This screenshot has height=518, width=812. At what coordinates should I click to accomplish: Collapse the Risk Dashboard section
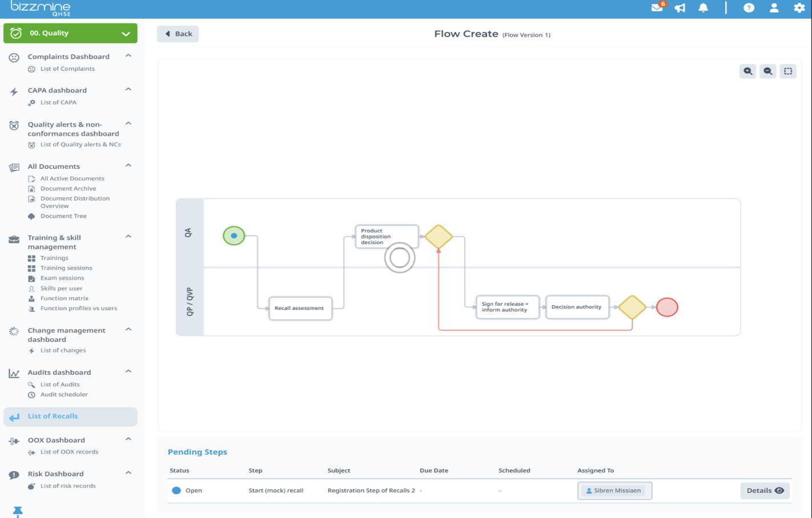click(x=128, y=473)
